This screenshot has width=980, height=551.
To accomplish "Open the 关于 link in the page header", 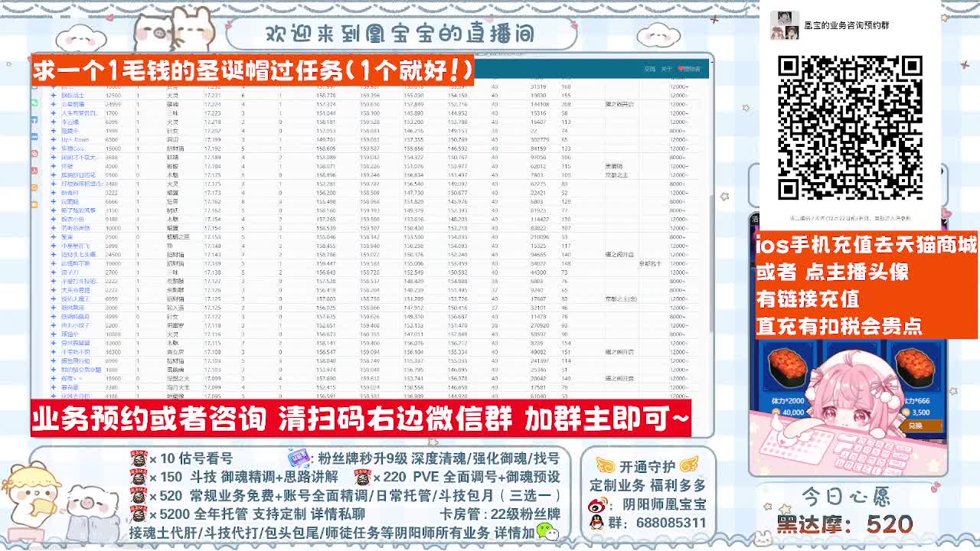I will (666, 69).
